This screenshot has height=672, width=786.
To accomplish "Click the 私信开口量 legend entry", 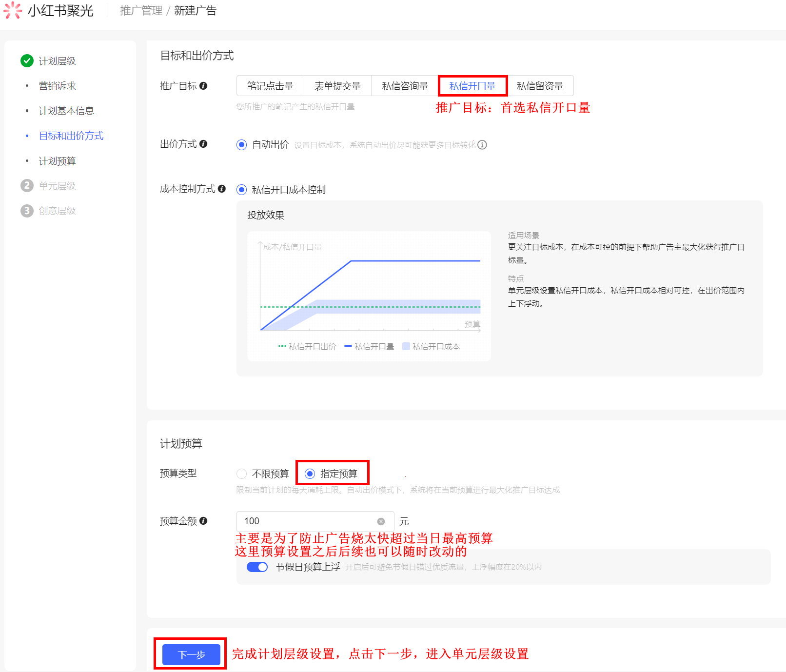I will [x=369, y=346].
